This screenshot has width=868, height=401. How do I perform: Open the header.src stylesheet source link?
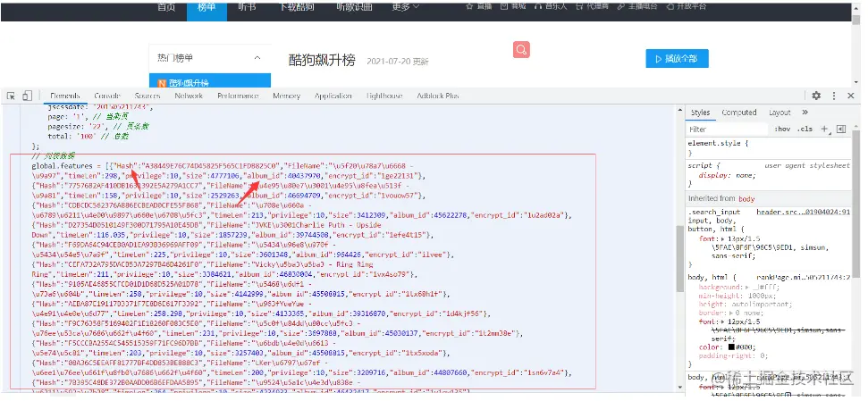[x=804, y=212]
